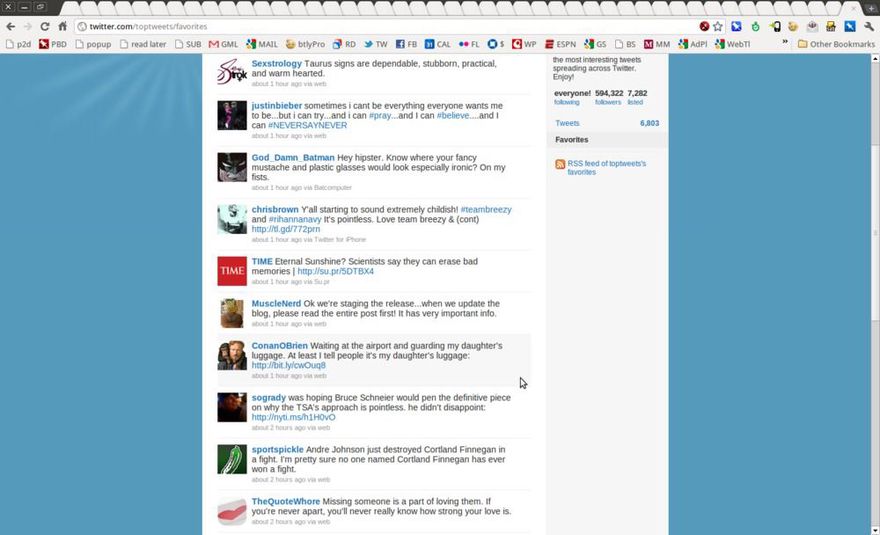Open a new tab with the plus button
880x535 pixels.
pos(871,8)
